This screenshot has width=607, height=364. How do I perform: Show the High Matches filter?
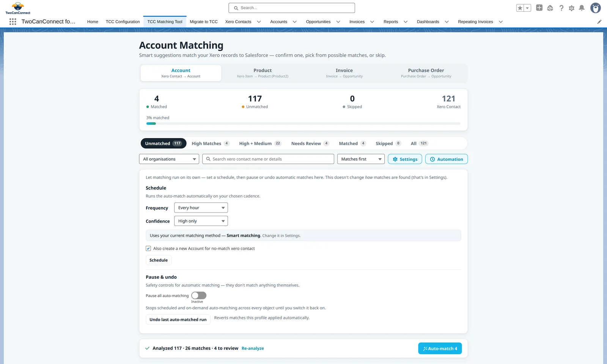tap(211, 143)
